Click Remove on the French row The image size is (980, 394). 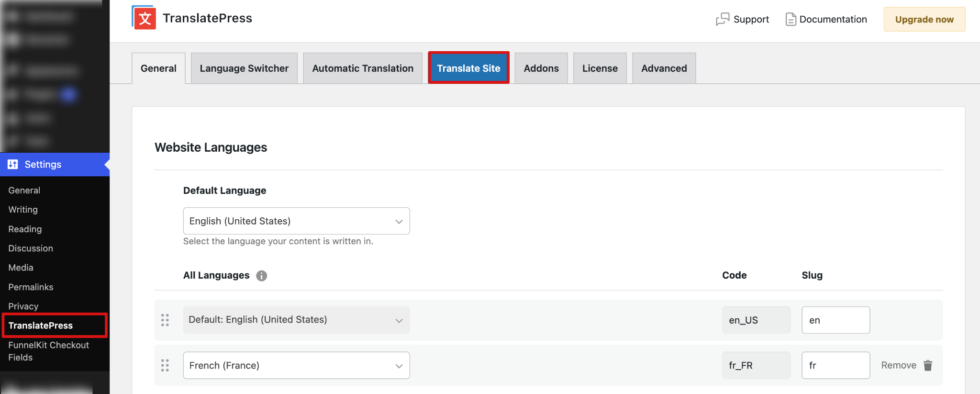[899, 366]
